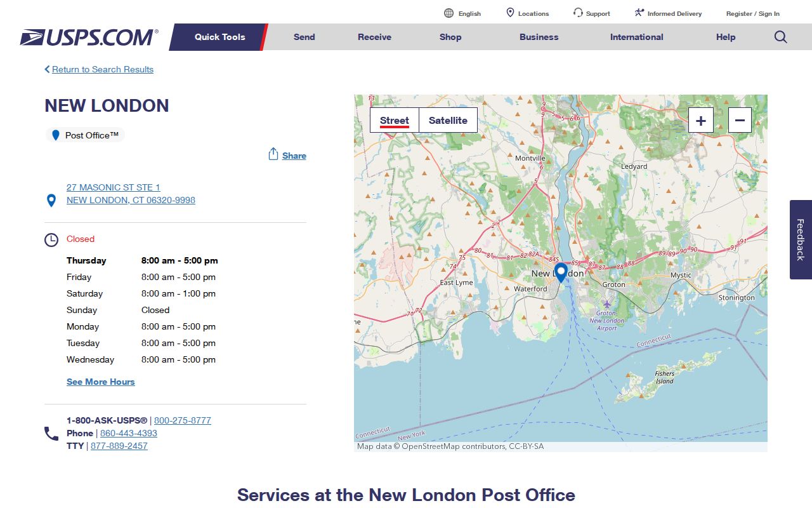Open the International menu

click(637, 37)
